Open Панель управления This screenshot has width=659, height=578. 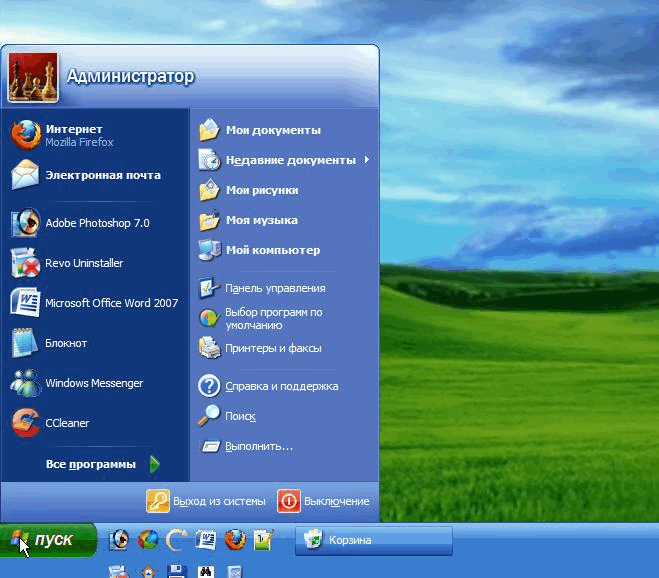pos(274,288)
